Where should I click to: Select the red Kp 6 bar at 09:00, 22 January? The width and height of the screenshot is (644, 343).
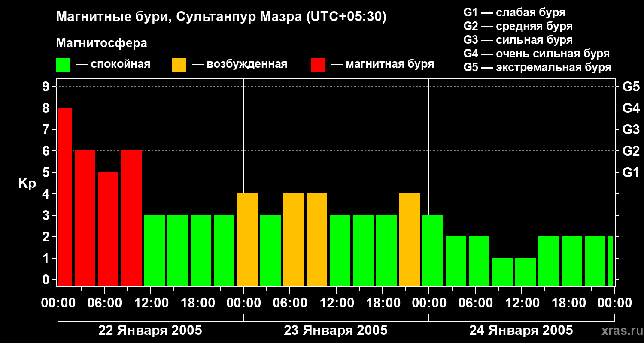[131, 219]
